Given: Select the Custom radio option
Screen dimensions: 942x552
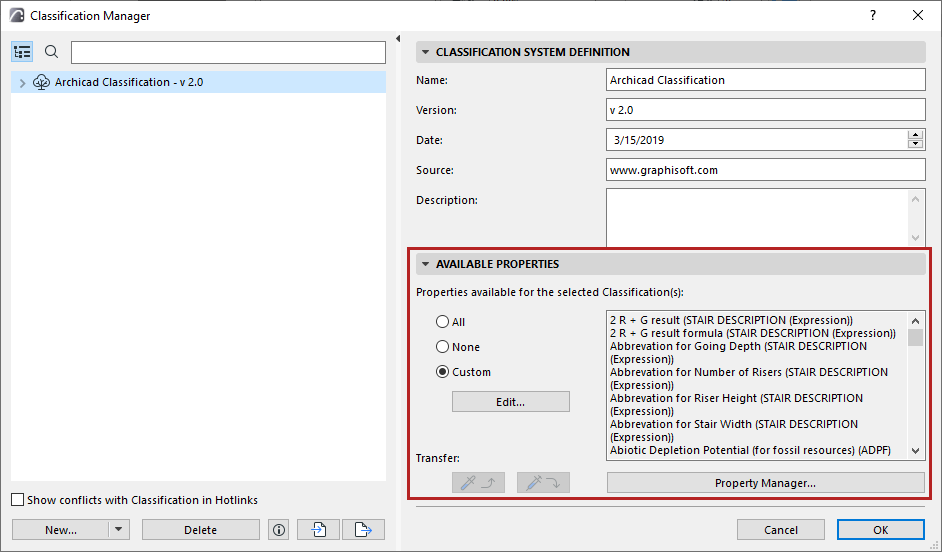Looking at the screenshot, I should [443, 372].
